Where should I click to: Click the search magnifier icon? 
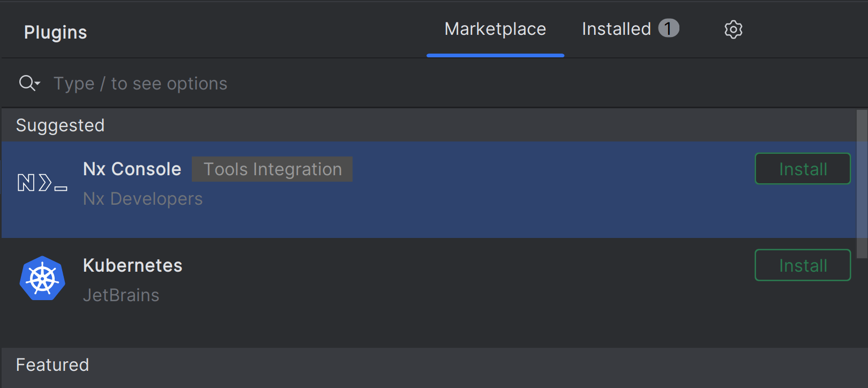tap(26, 83)
